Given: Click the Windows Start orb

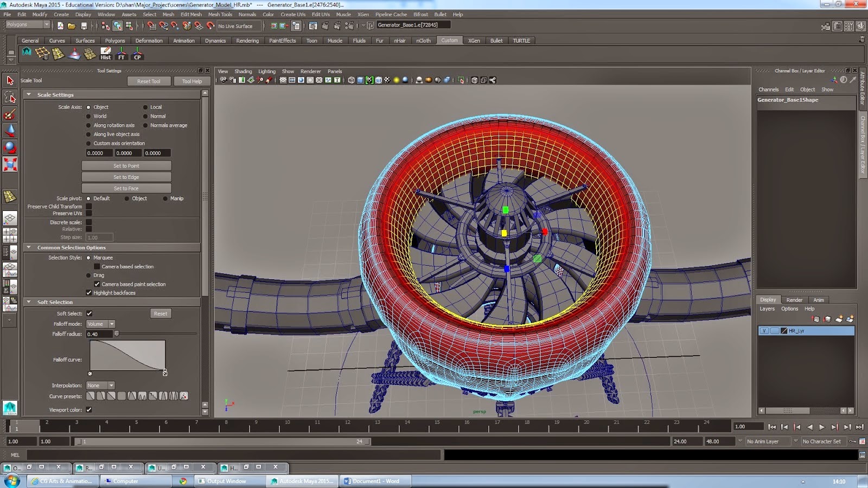Looking at the screenshot, I should pos(11,480).
